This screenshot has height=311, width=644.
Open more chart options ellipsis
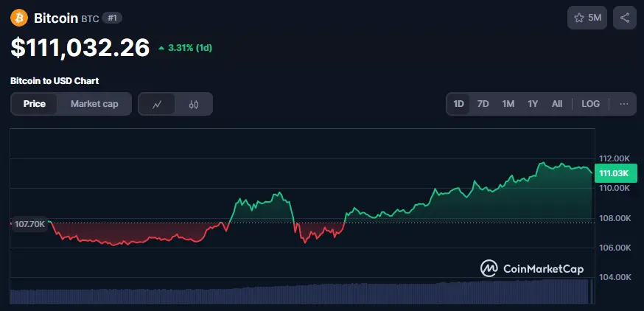point(624,104)
